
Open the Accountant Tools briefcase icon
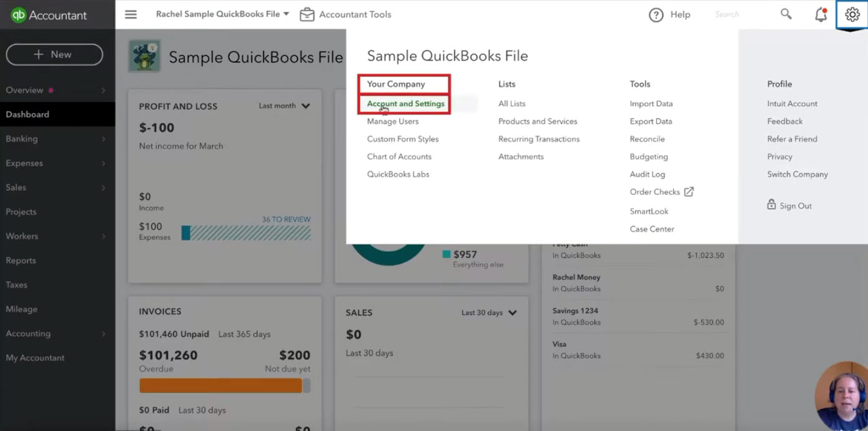pyautogui.click(x=307, y=14)
